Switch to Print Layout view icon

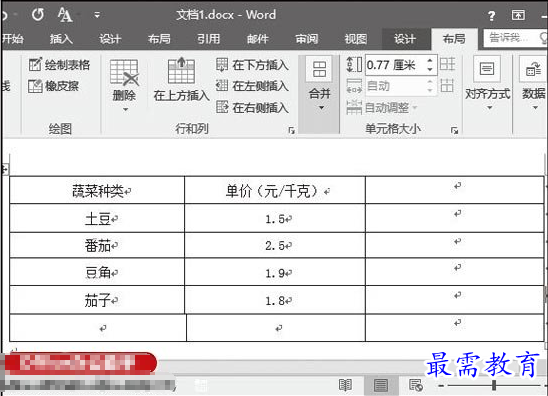tap(381, 385)
